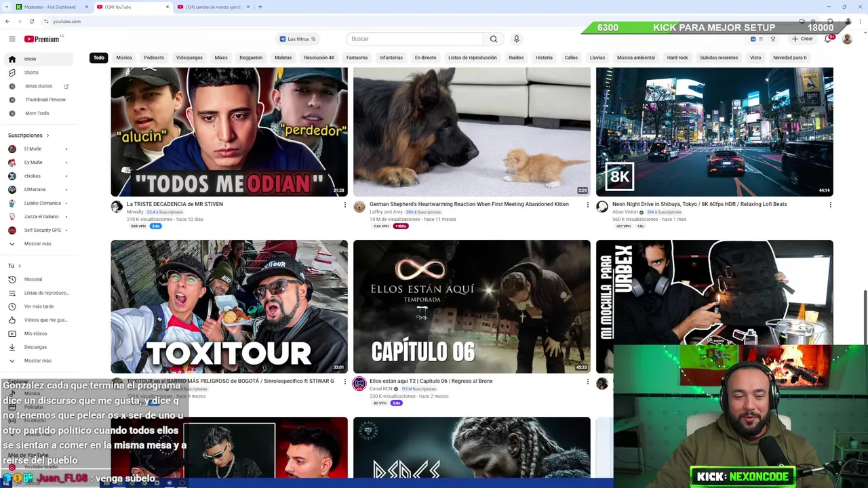Image resolution: width=868 pixels, height=488 pixels.
Task: Open Mrwally channel link
Action: point(135,212)
